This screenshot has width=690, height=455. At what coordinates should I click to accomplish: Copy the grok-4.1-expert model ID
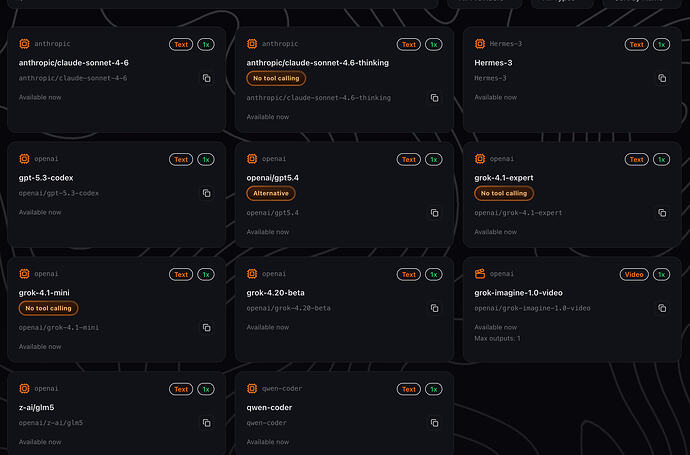[x=662, y=213]
